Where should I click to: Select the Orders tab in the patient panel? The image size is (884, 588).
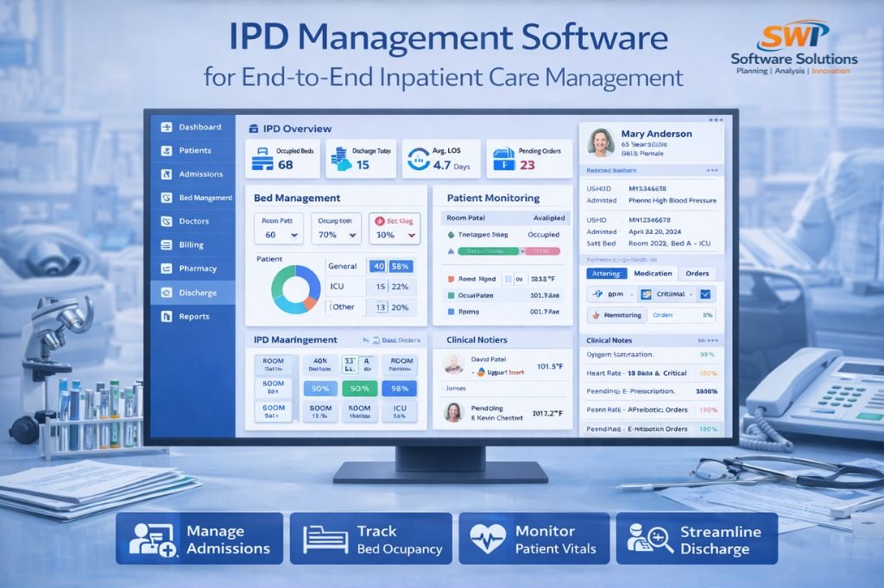pyautogui.click(x=698, y=273)
